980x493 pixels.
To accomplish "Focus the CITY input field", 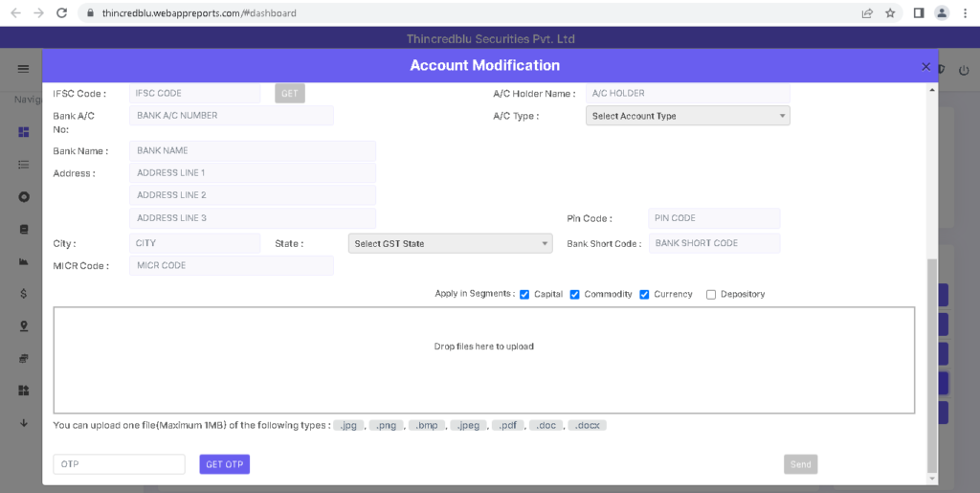I will click(x=194, y=243).
